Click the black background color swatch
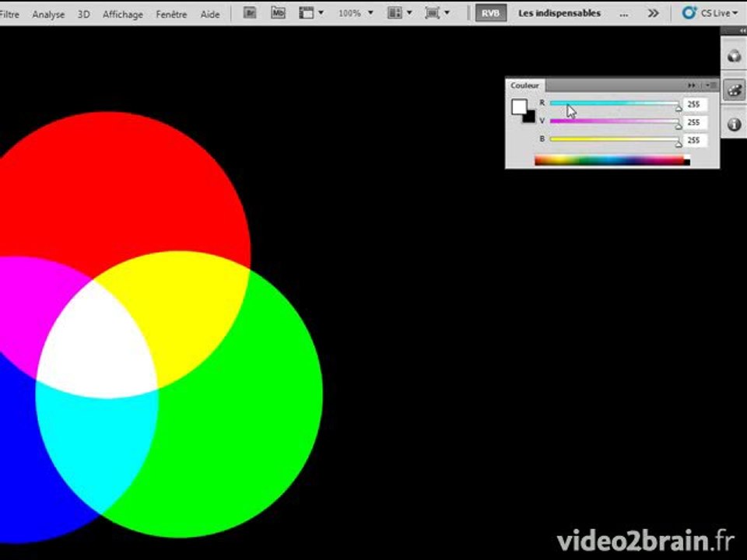 pos(530,117)
